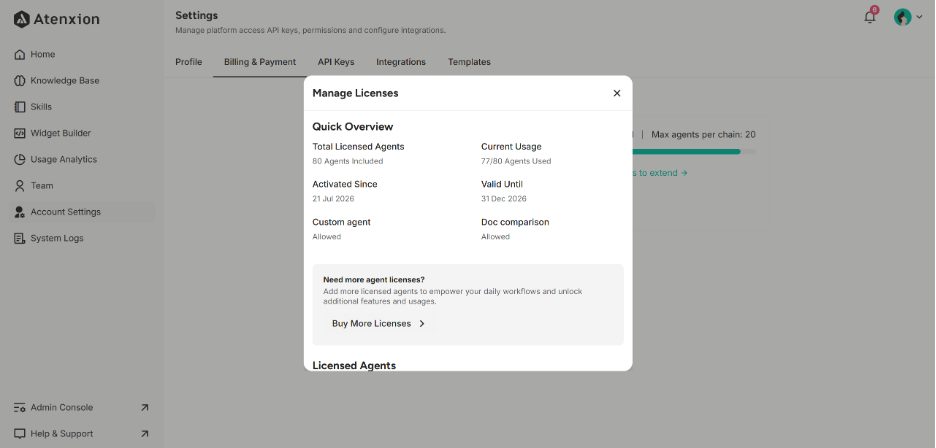Viewport: 936px width, 448px height.
Task: Click the 'Licensed Agents' section heading
Action: 354,365
